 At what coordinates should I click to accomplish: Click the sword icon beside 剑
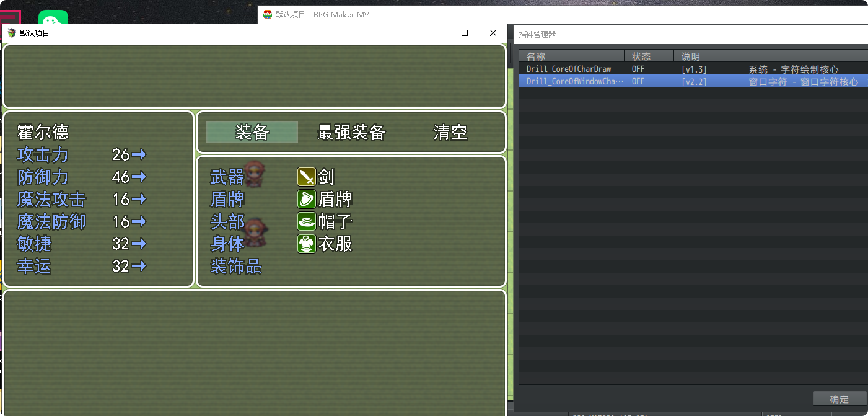click(x=307, y=177)
